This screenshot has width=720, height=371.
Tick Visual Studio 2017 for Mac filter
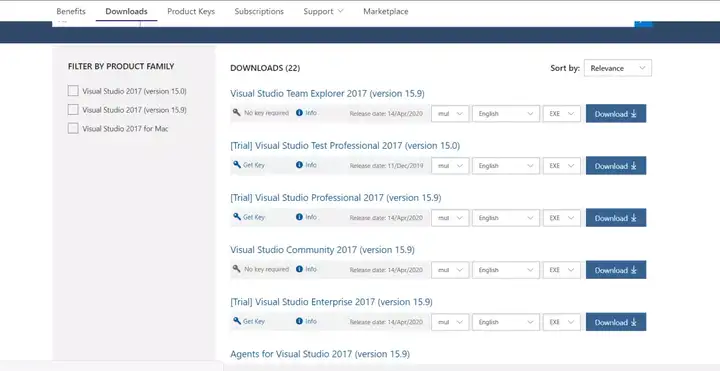click(73, 128)
